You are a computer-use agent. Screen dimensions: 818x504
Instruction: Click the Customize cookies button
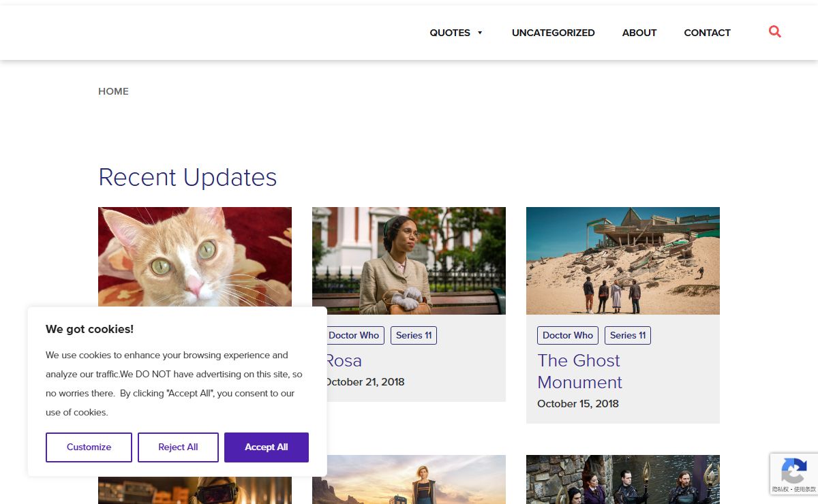(x=89, y=447)
